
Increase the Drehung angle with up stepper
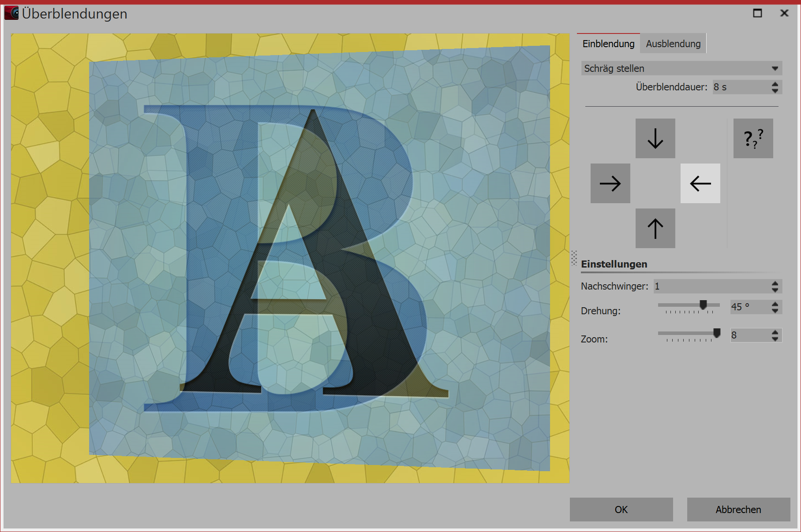775,304
